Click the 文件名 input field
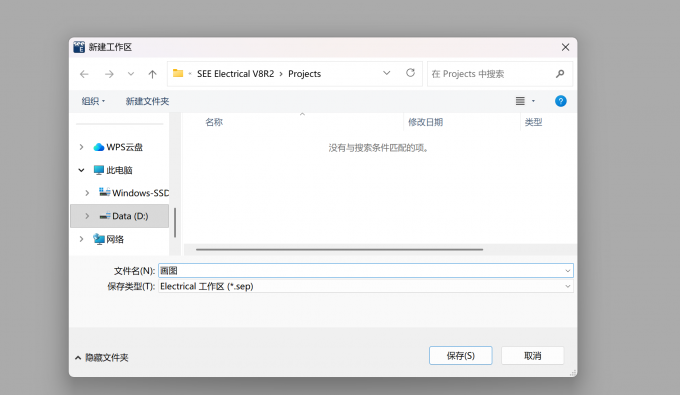This screenshot has height=395, width=680. coord(366,271)
